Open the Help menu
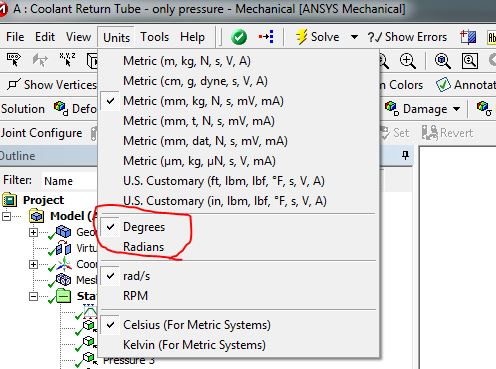496x369 pixels. [x=192, y=37]
